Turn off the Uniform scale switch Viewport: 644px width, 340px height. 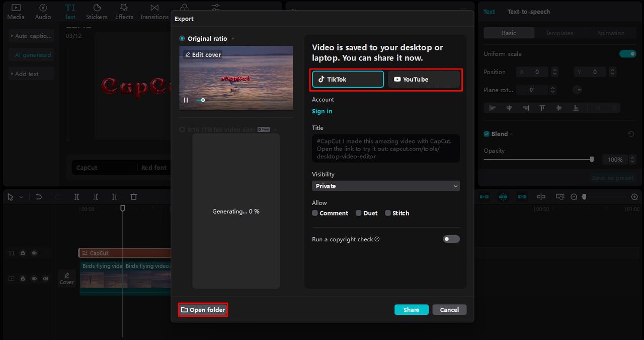point(628,54)
